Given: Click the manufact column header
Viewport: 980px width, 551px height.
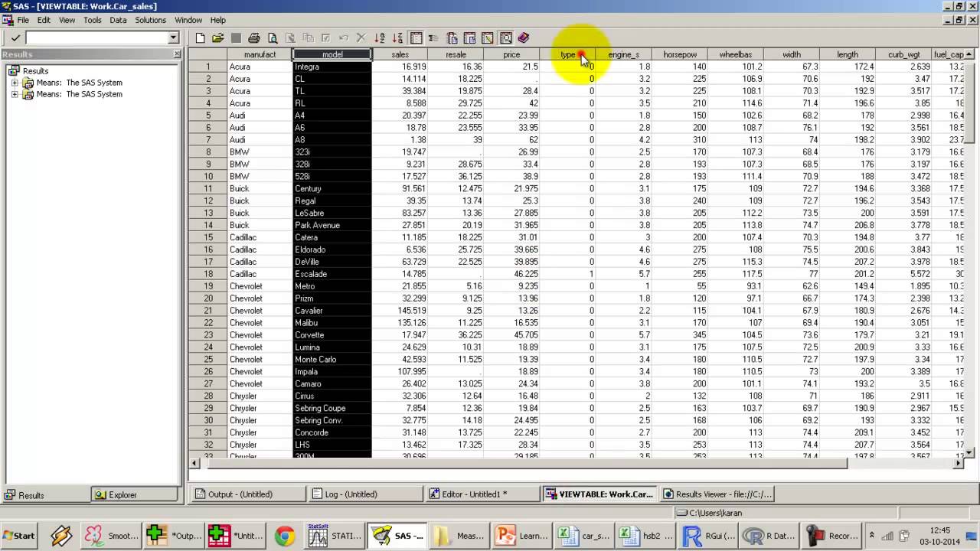Looking at the screenshot, I should click(260, 54).
